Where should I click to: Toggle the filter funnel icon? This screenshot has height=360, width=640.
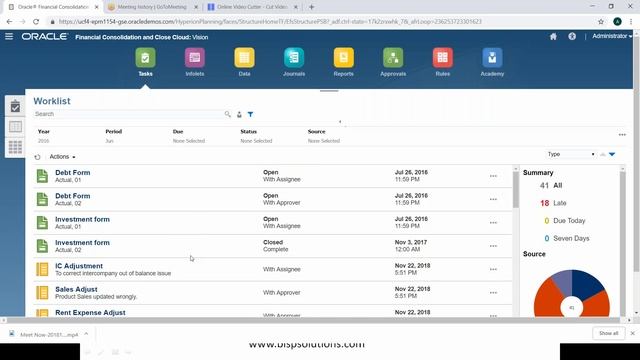click(250, 114)
